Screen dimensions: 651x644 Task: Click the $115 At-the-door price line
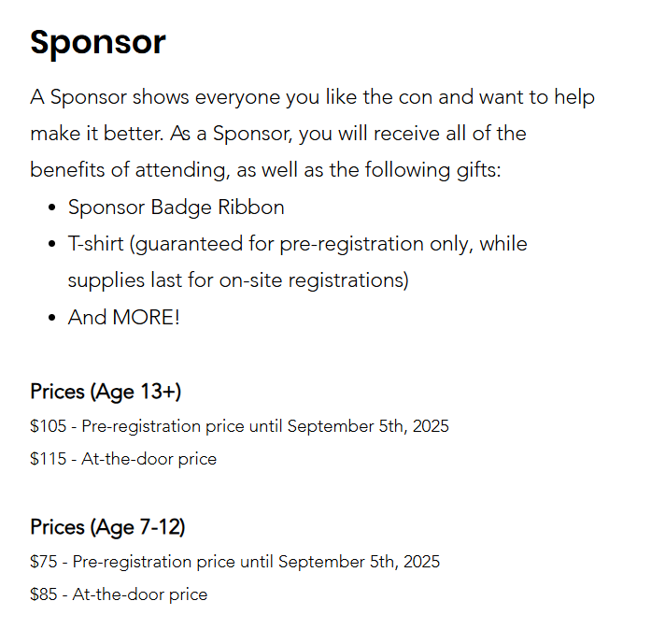click(x=123, y=459)
